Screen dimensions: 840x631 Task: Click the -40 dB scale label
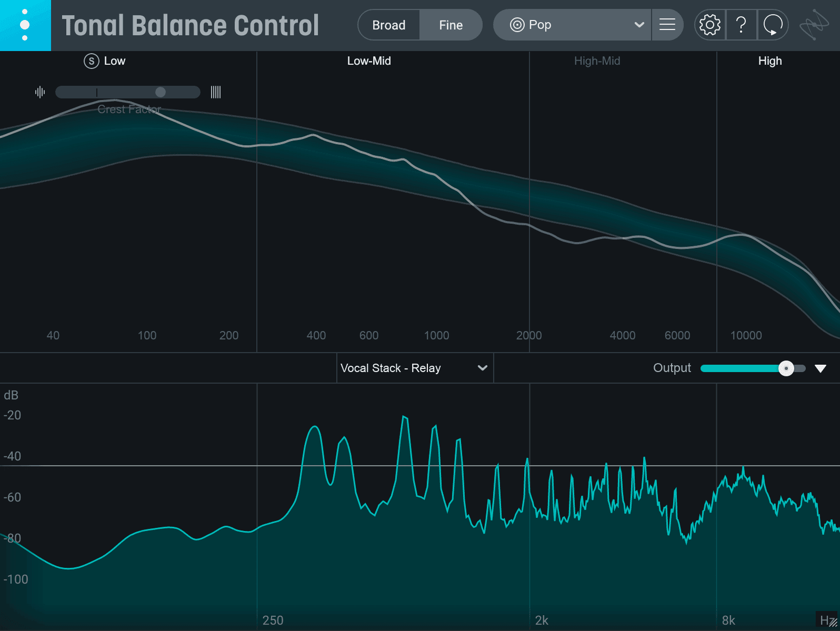(x=12, y=456)
